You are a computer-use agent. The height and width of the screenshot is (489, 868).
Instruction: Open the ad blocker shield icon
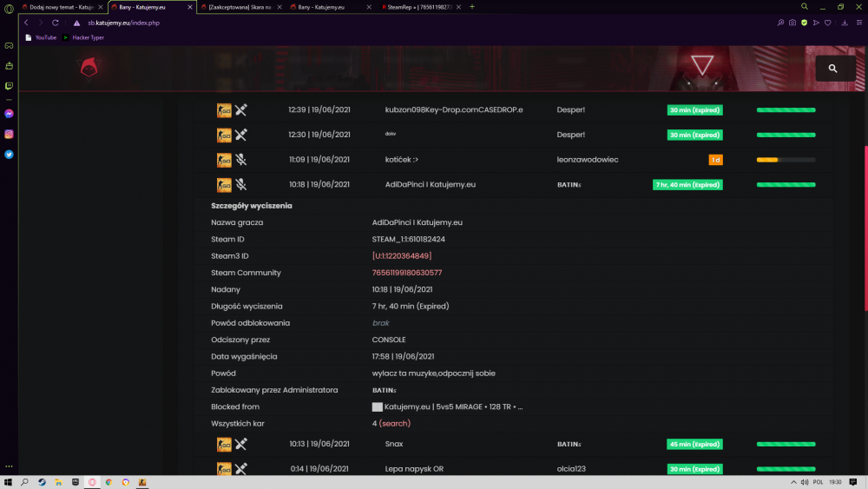tap(804, 23)
